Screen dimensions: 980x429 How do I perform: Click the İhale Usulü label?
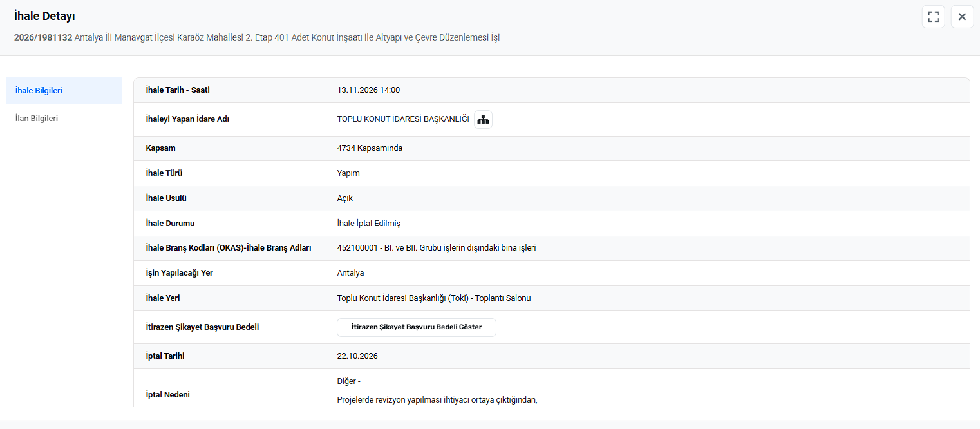166,198
